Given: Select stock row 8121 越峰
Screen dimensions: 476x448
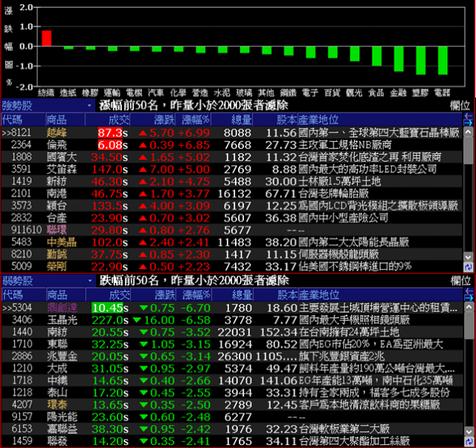Looking at the screenshot, I should click(231, 133).
